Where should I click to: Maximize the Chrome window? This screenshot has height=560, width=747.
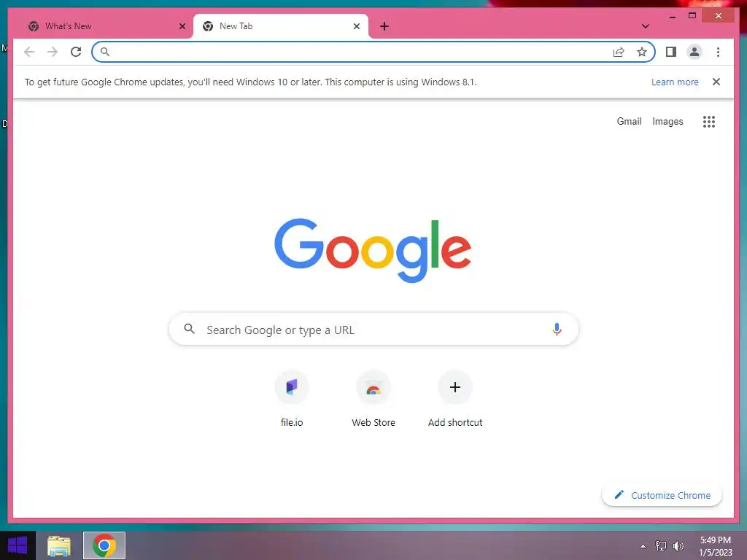click(692, 16)
